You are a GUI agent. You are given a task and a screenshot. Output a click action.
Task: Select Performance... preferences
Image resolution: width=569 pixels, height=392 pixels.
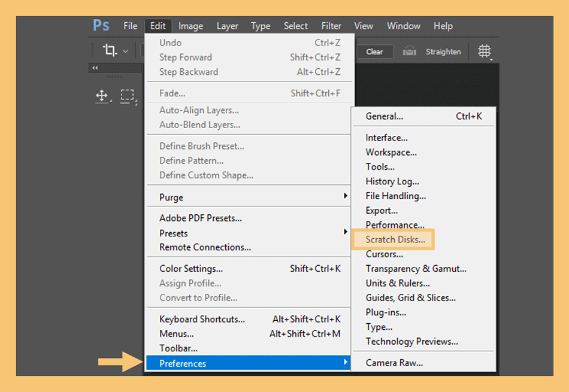pyautogui.click(x=395, y=225)
